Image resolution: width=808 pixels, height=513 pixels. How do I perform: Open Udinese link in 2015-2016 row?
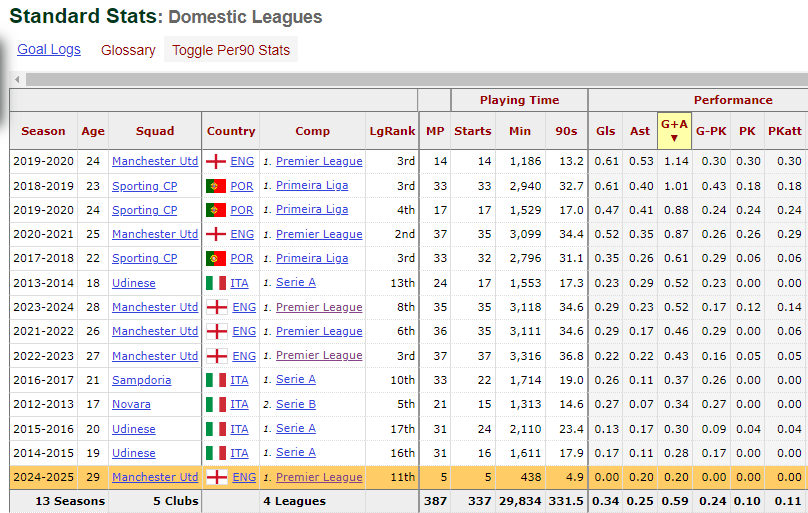click(x=134, y=429)
